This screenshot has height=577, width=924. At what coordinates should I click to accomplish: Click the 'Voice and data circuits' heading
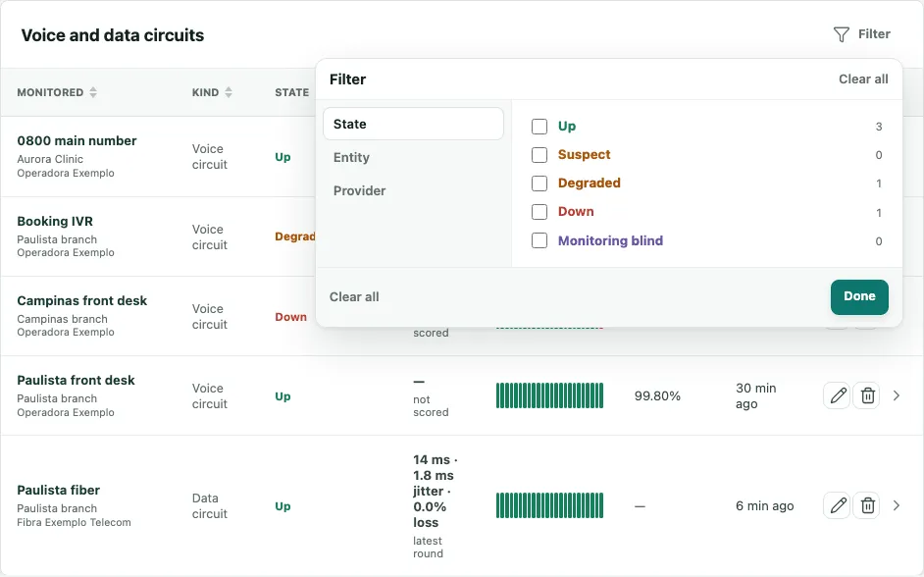113,35
